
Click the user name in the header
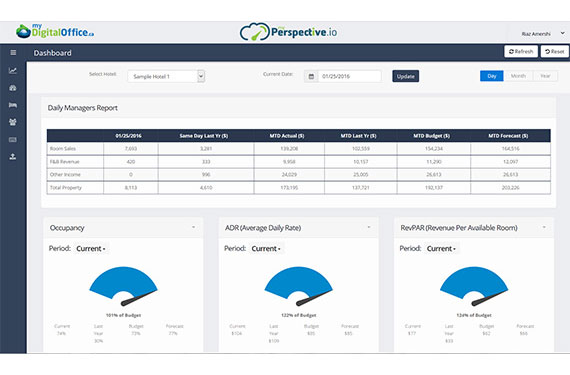click(x=536, y=34)
